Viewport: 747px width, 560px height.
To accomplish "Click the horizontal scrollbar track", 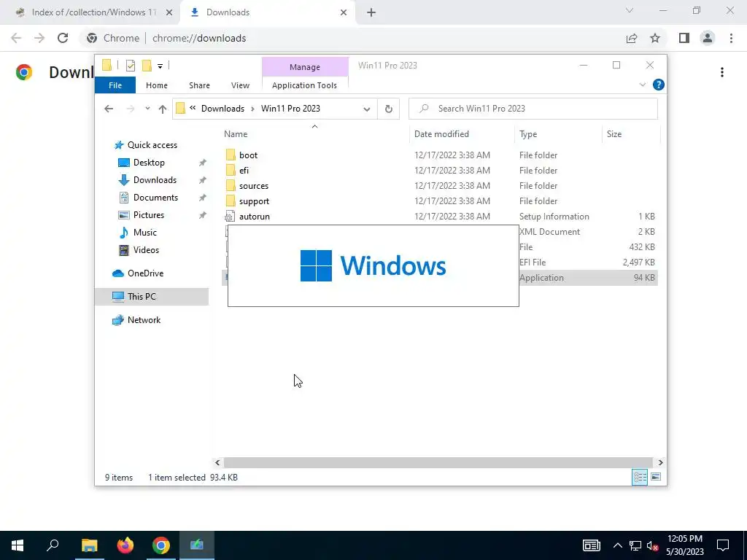I will [438, 462].
